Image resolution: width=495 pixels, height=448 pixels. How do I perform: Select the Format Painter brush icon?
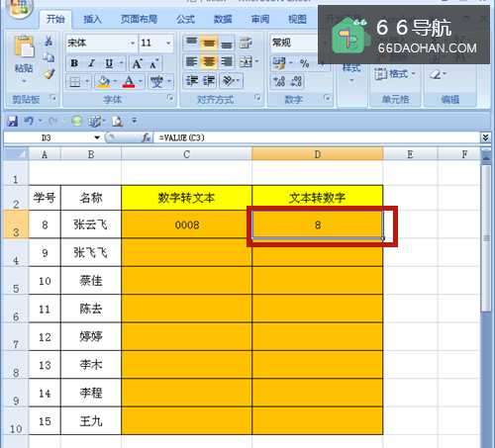[49, 74]
